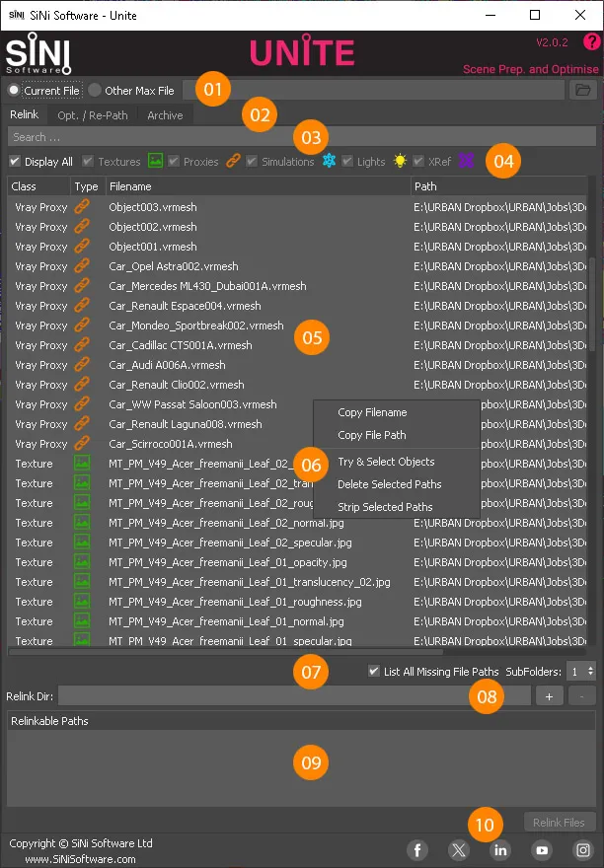Toggle the Display All checkbox
The image size is (604, 868).
15,161
